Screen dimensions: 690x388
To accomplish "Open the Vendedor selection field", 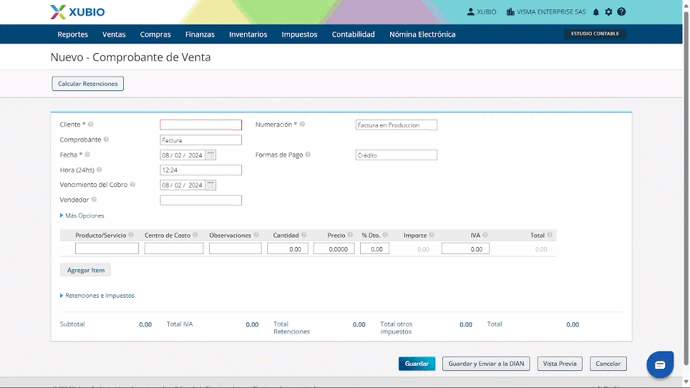I will pos(201,200).
